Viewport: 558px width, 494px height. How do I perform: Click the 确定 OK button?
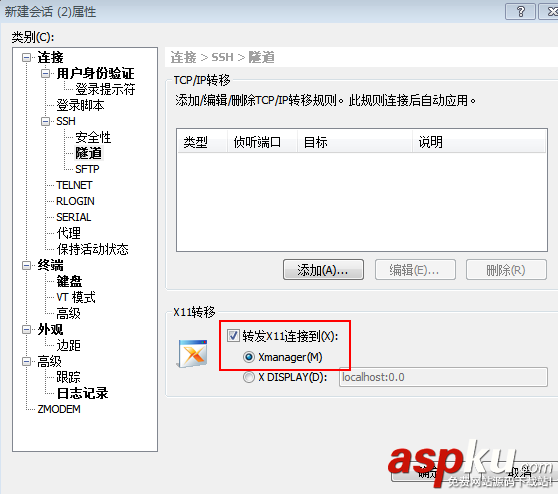[x=432, y=472]
